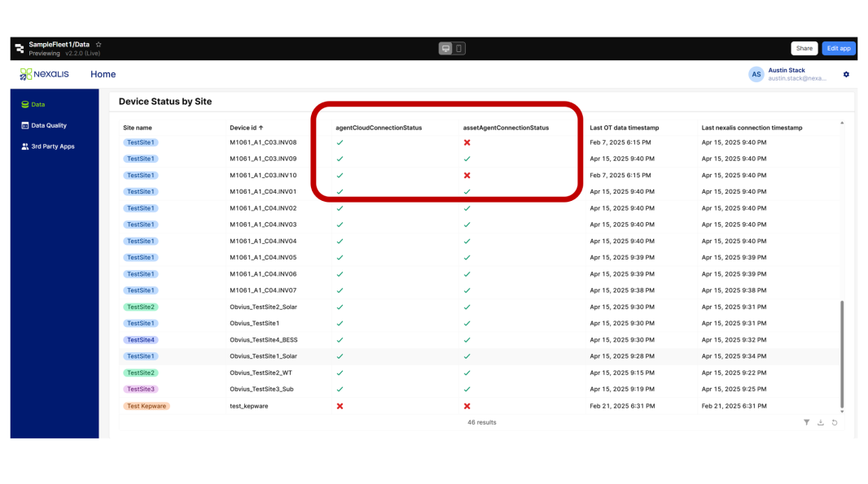Image resolution: width=868 pixels, height=484 pixels.
Task: Click Apr 15, 2025 9:15 PM timestamp
Action: pyautogui.click(x=622, y=373)
